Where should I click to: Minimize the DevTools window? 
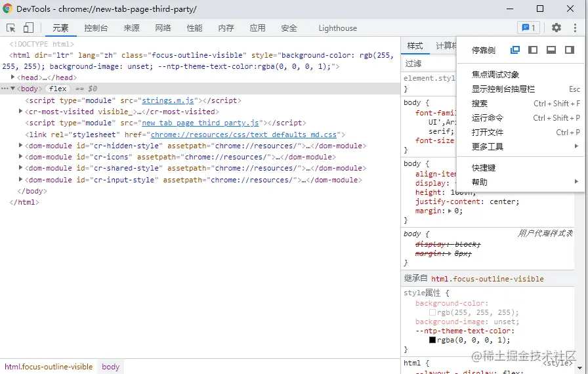pos(510,9)
